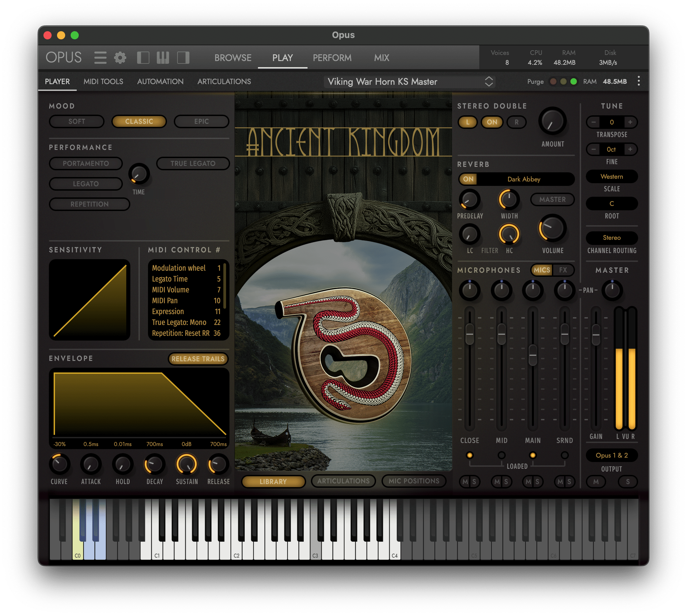The height and width of the screenshot is (616, 687).
Task: Click the Master Solo S button
Action: [x=628, y=482]
